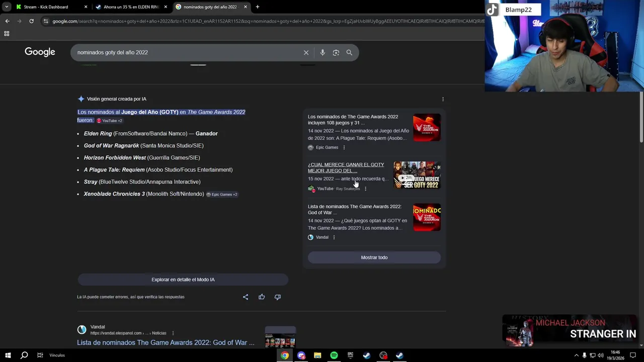Open File Explorer from the taskbar
Viewport: 644px width, 362px height.
coord(317,355)
